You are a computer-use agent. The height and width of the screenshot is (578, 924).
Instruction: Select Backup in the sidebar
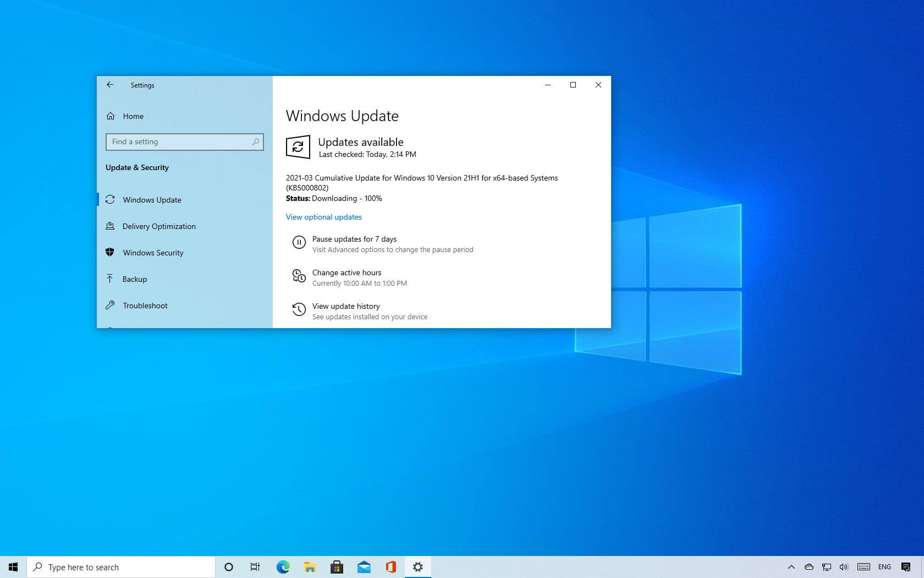coord(184,279)
